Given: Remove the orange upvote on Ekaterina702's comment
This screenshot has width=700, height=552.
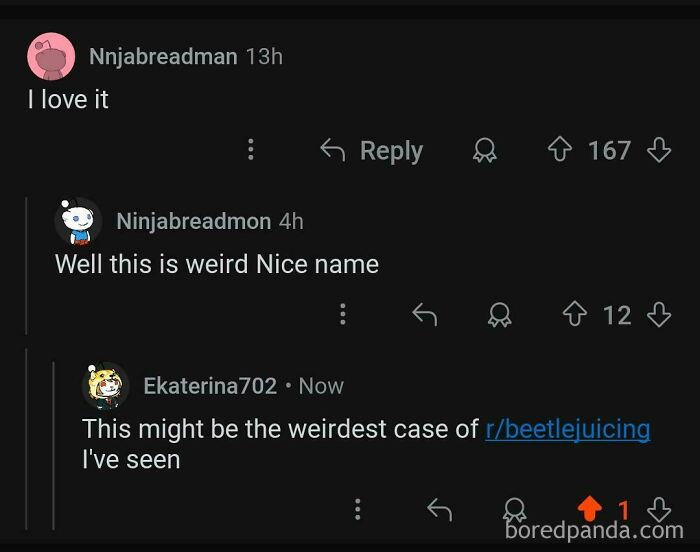Looking at the screenshot, I should click(x=589, y=510).
